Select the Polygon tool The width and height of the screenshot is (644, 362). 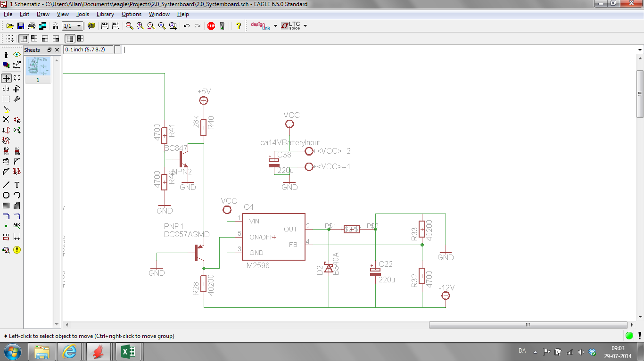click(x=17, y=206)
